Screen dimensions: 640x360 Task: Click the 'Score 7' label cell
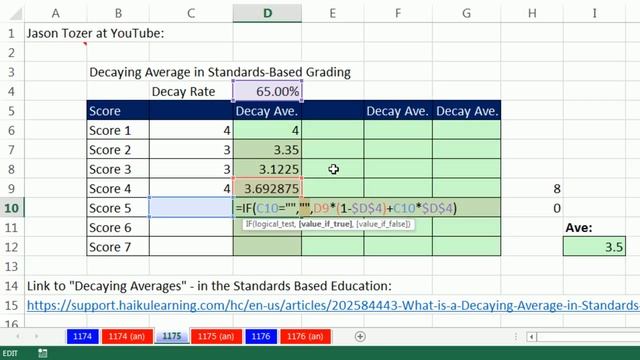click(x=118, y=247)
